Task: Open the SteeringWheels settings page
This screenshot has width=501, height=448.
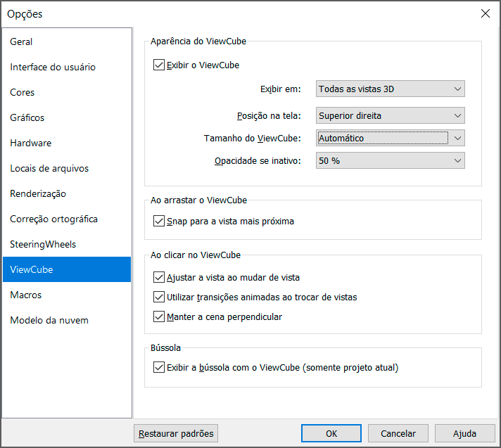Action: pos(43,245)
